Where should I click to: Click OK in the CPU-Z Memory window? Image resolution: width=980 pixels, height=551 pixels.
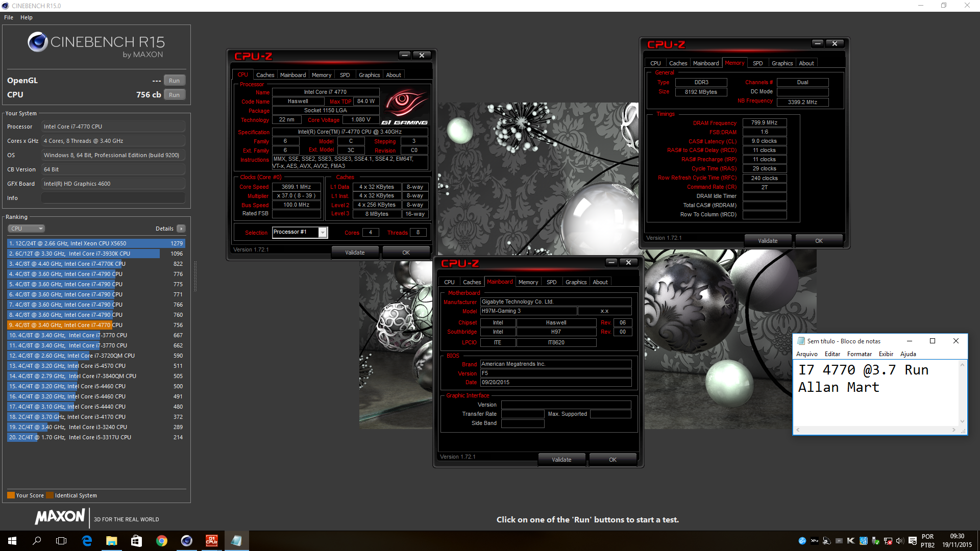coord(819,241)
